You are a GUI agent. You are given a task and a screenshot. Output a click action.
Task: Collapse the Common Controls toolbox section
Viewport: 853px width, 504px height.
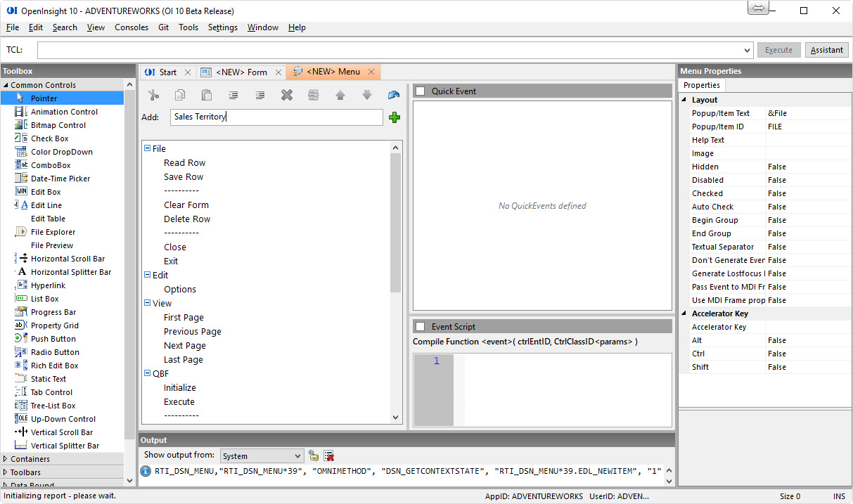(6, 85)
